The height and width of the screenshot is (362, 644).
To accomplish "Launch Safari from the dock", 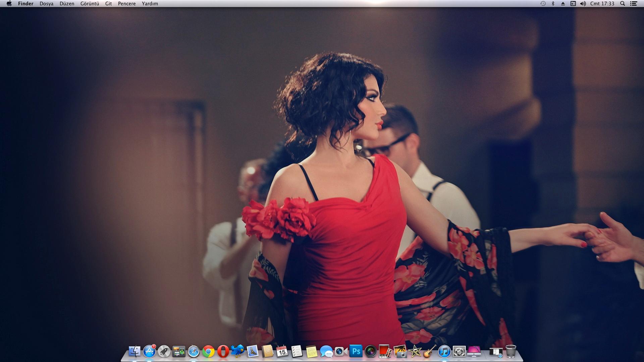I will [x=194, y=352].
